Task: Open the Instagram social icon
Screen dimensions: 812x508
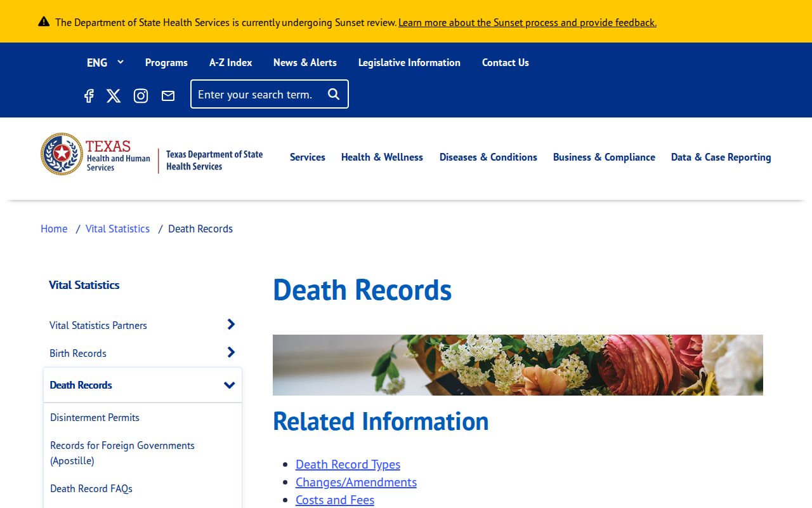Action: [141, 96]
